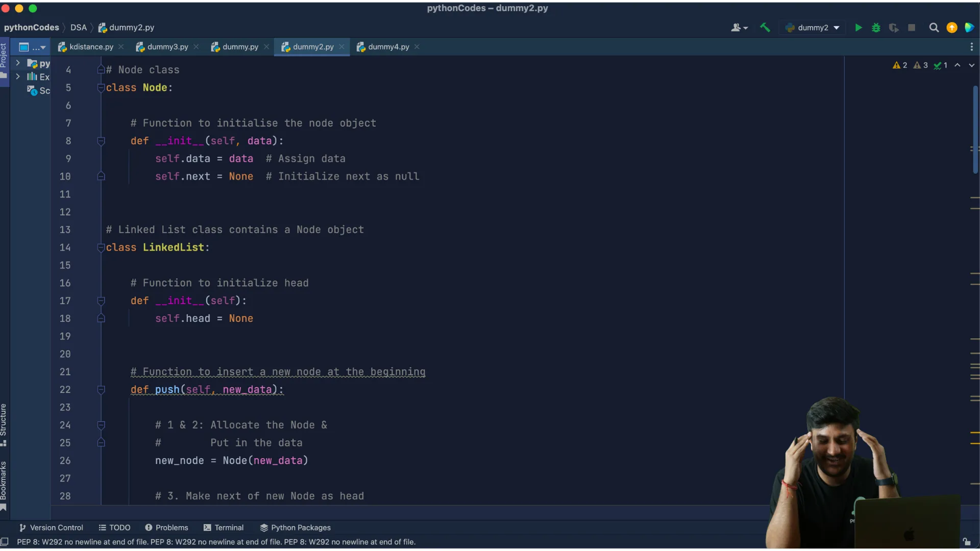Click the Debug bug icon
The height and width of the screenshot is (551, 980).
(x=876, y=28)
